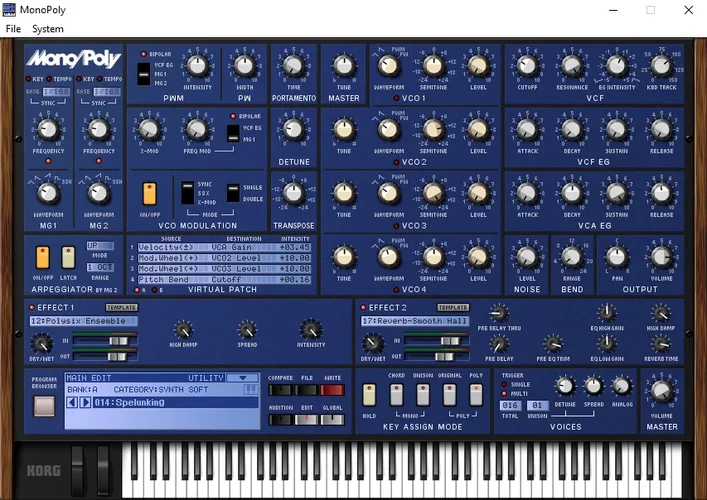Click the VCO 1 Level knob
This screenshot has height=500, width=707.
[x=478, y=66]
